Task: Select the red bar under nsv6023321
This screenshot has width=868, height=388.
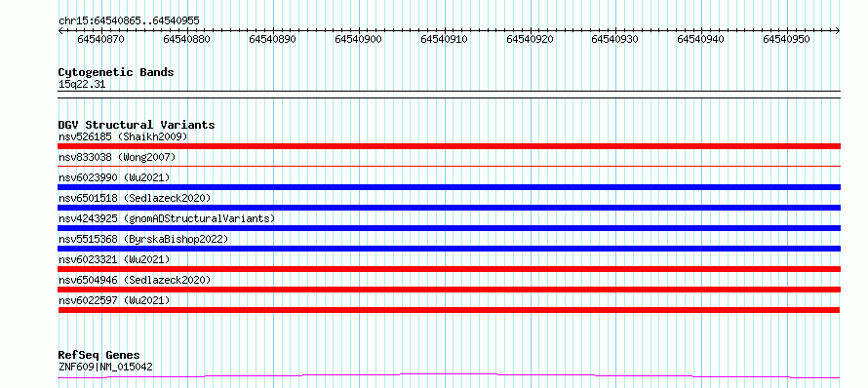Action: (449, 269)
